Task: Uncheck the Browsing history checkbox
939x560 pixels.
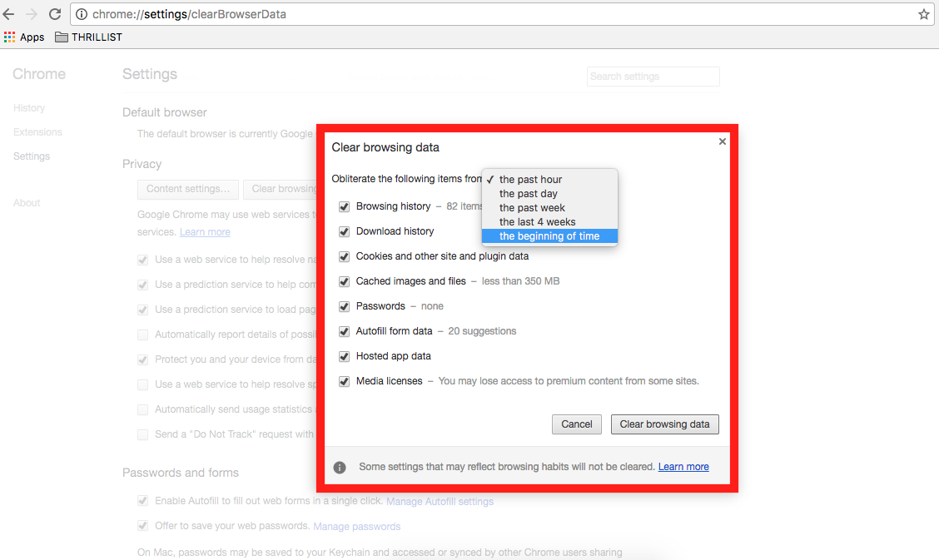Action: [x=344, y=206]
